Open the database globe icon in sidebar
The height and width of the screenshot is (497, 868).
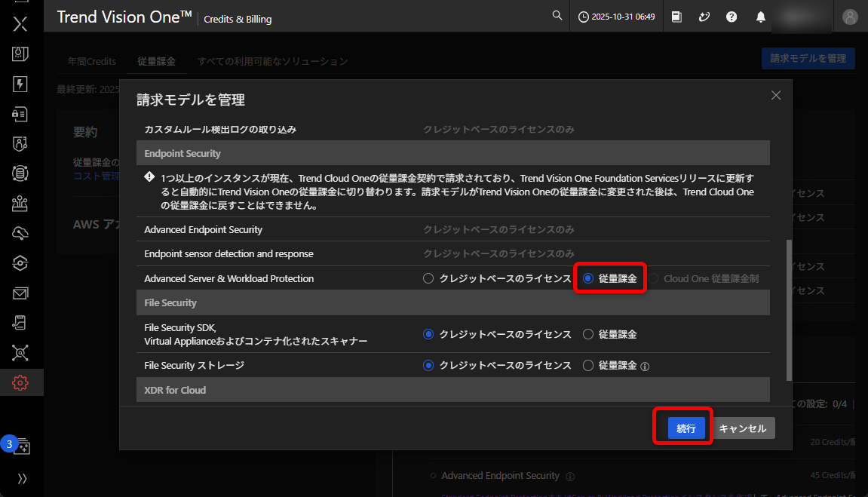tap(20, 173)
